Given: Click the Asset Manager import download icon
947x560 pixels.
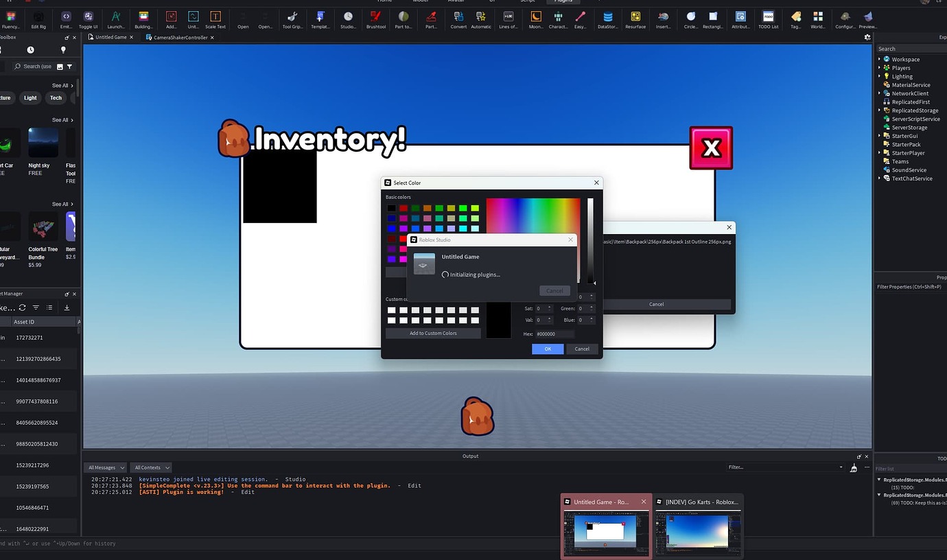Looking at the screenshot, I should coord(67,307).
